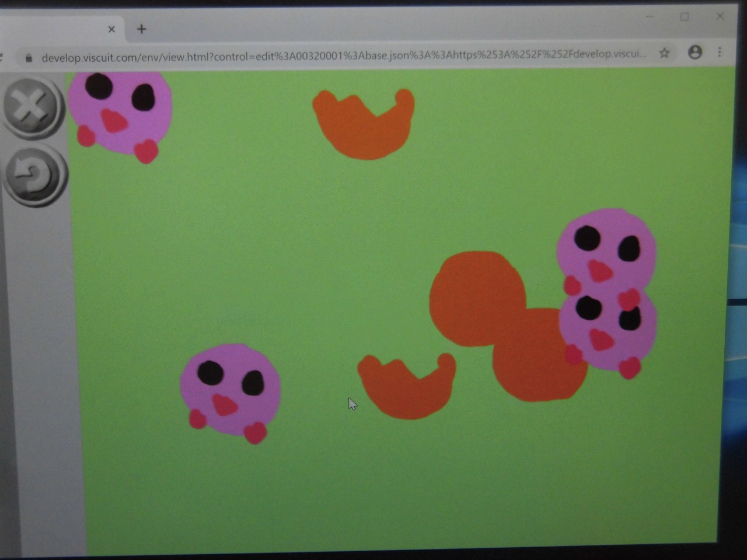Screen dimensions: 747x560
Task: Click the orange crescent shape beside the cursor
Action: point(407,386)
